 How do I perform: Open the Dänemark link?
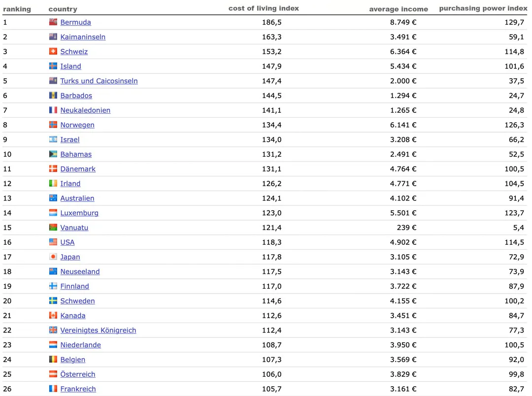78,169
